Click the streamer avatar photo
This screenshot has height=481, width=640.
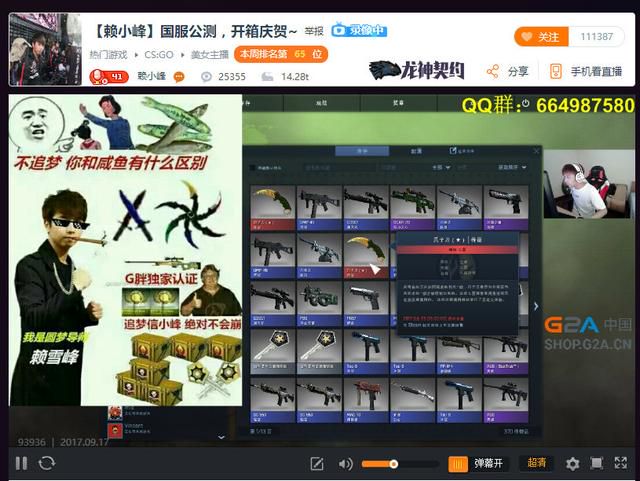(x=45, y=49)
